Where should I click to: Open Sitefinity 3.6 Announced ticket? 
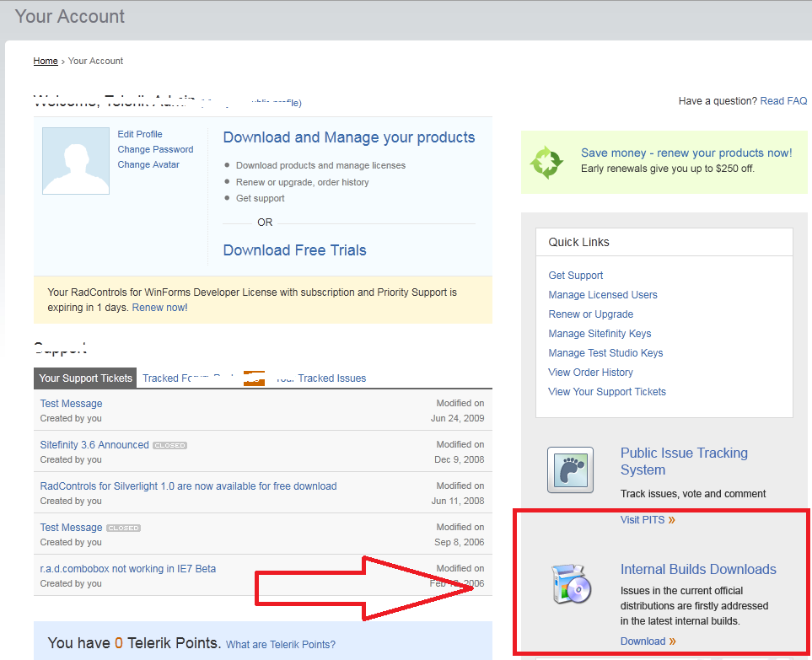(94, 445)
